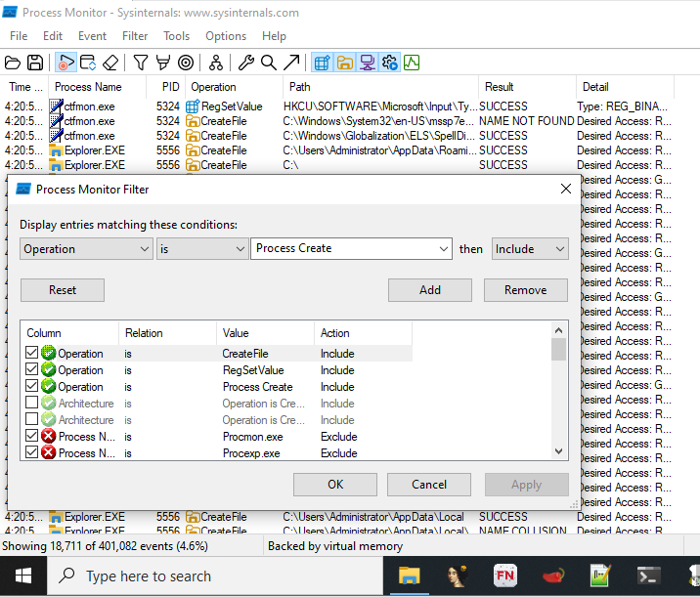Open the Include action dropdown
Screen dimensions: 700x597
pos(530,248)
